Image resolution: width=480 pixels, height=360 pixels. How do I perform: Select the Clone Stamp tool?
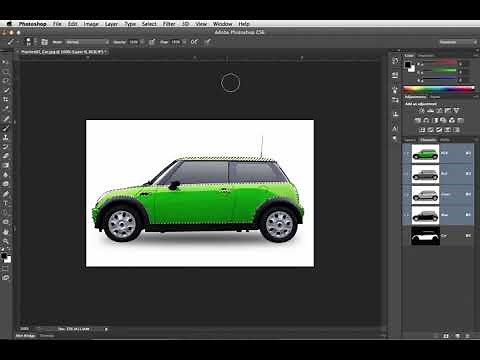pos(6,137)
